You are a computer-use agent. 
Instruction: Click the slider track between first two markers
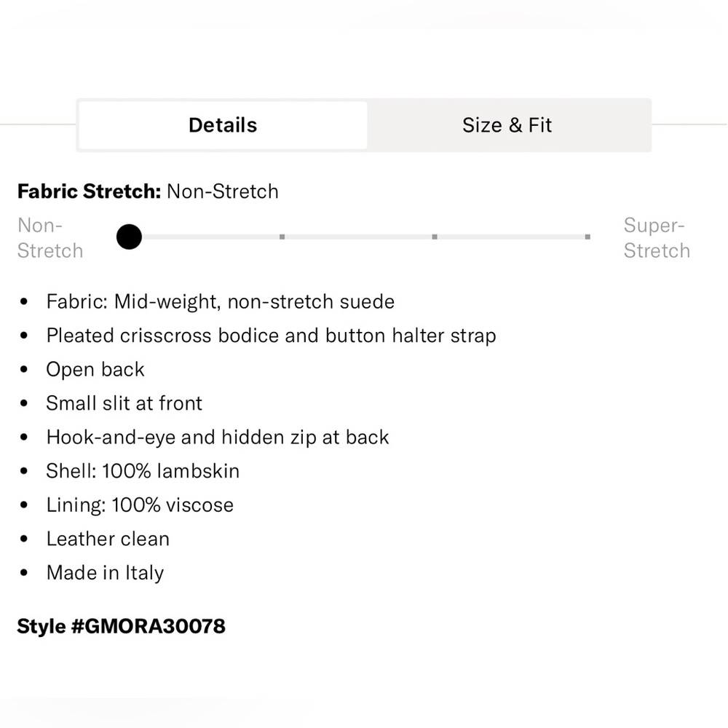click(x=211, y=237)
